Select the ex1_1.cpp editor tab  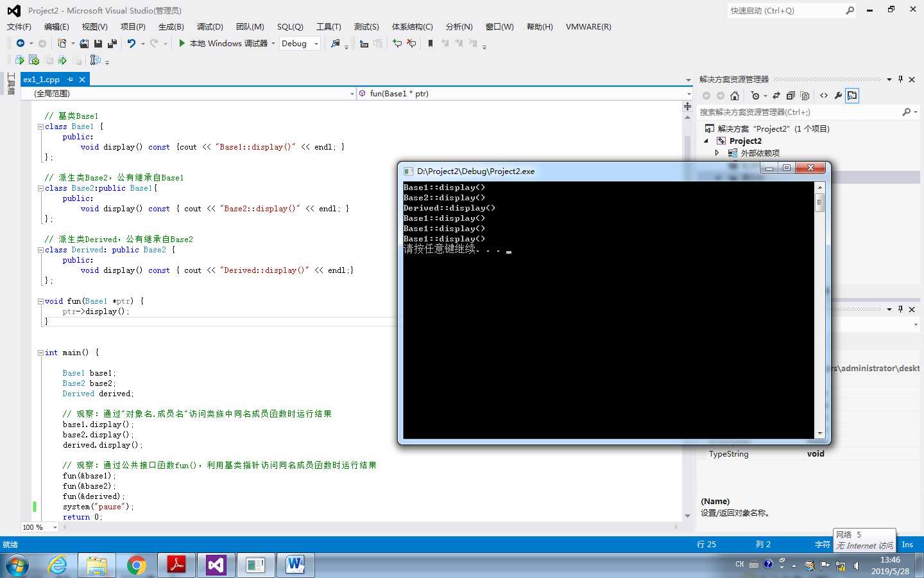click(x=42, y=80)
